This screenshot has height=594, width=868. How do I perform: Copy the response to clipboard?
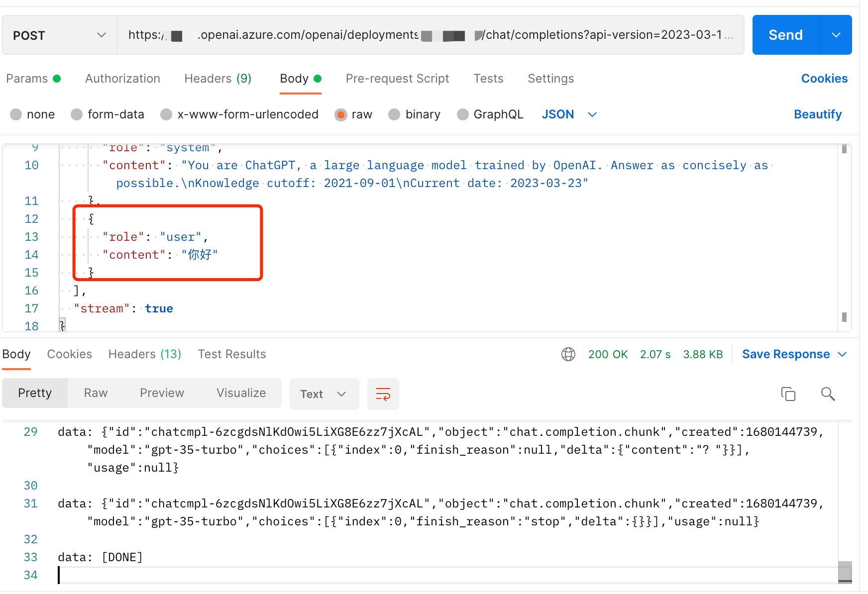point(788,394)
